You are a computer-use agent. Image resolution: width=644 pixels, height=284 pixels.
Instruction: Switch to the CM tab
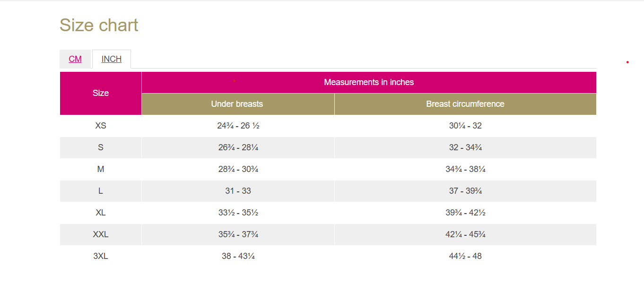(75, 59)
